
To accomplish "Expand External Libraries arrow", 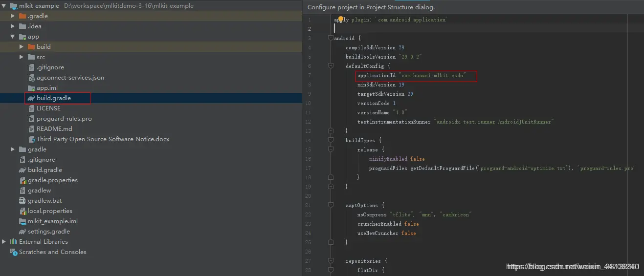I will coord(4,242).
